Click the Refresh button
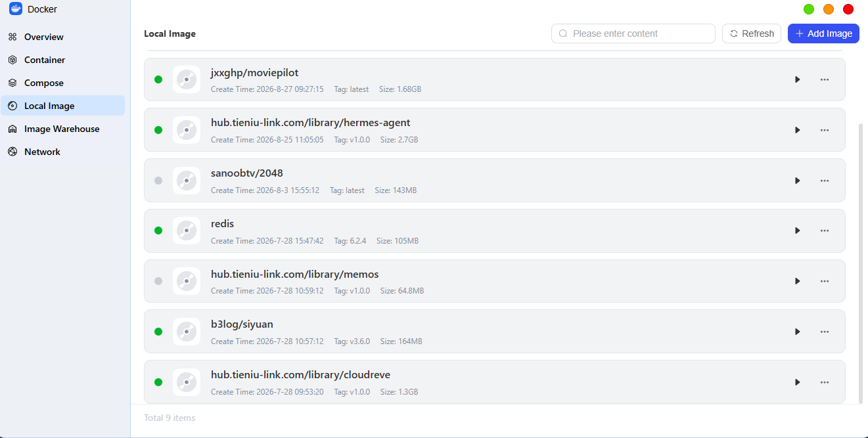868x438 pixels. coord(752,33)
